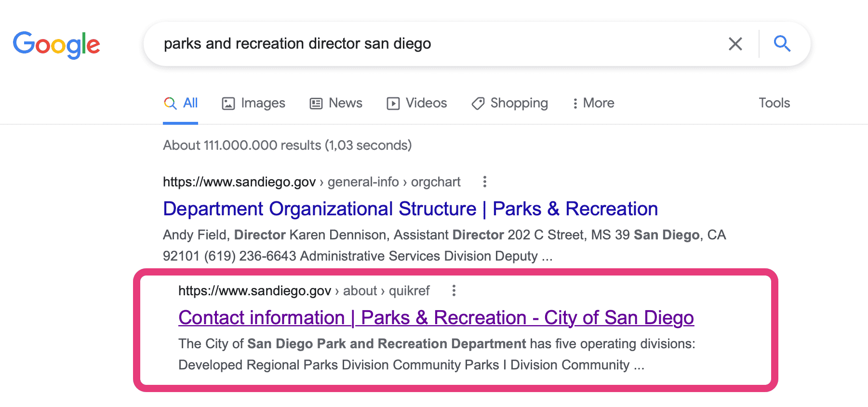Click the sandiego.gov general-info orgchart URL
This screenshot has width=868, height=407.
click(x=312, y=182)
